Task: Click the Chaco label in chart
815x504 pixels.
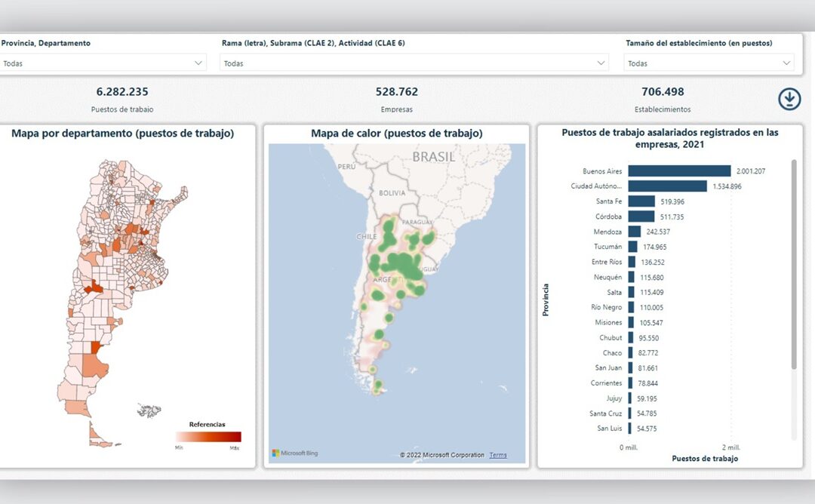Action: (612, 353)
